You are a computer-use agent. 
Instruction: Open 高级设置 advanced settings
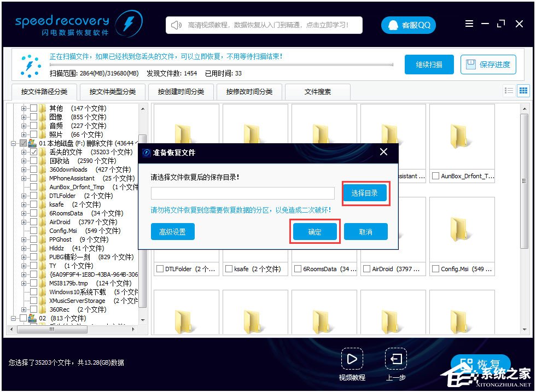point(173,231)
